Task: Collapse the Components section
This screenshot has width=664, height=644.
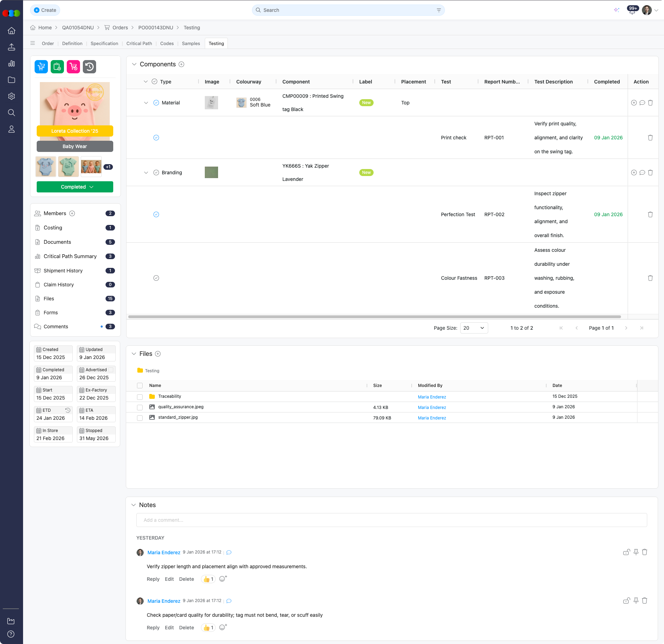Action: (x=134, y=64)
